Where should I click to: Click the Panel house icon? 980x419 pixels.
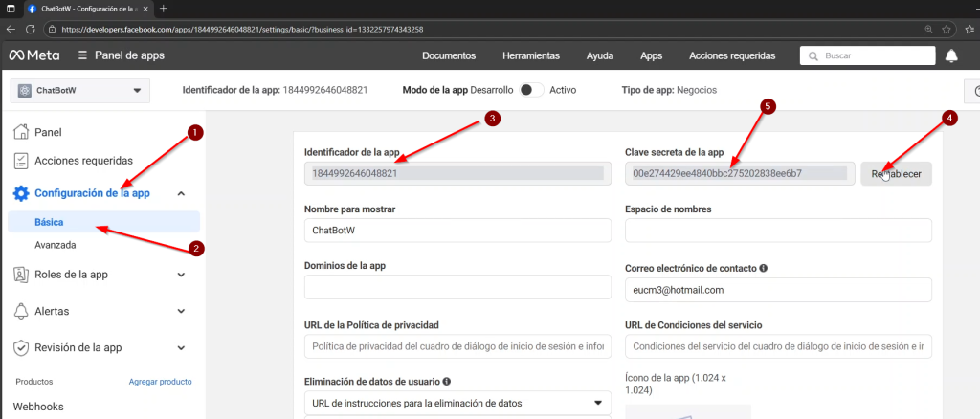21,132
